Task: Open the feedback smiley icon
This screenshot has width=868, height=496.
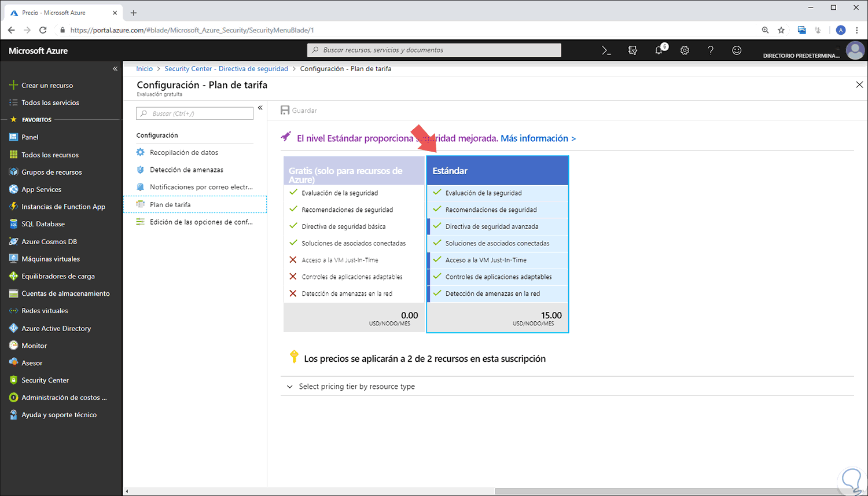Action: click(x=737, y=50)
